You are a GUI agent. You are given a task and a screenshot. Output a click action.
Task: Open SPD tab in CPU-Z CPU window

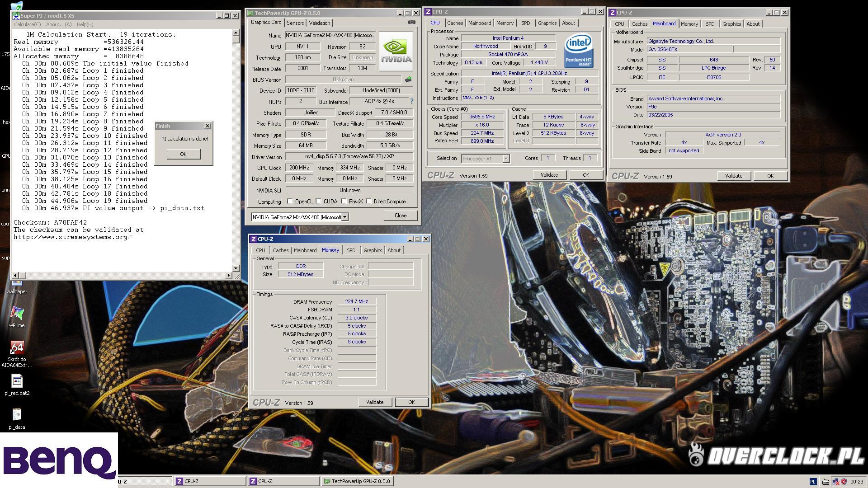tap(525, 23)
